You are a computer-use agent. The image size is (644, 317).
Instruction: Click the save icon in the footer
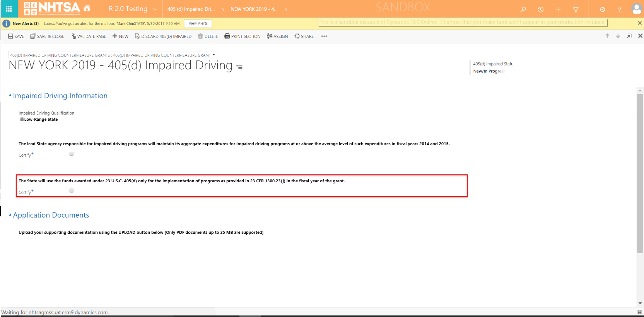pyautogui.click(x=639, y=312)
